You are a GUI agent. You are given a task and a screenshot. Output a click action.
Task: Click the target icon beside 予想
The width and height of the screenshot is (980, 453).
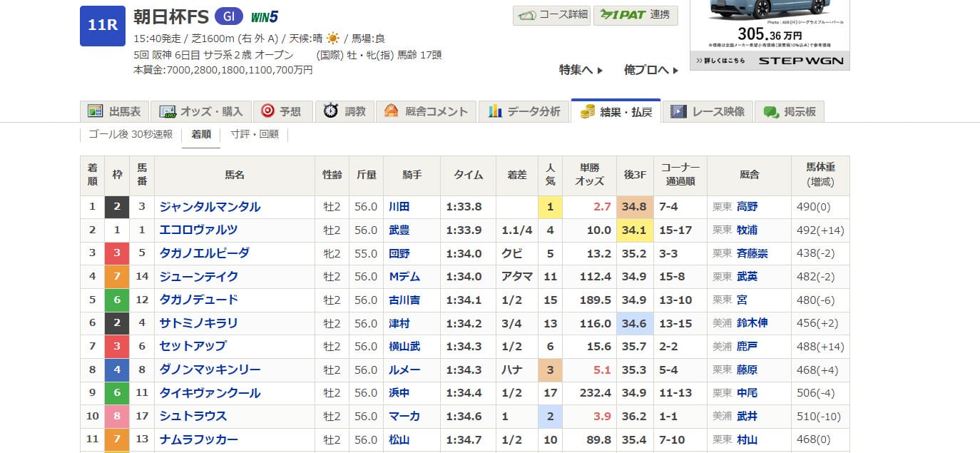267,111
